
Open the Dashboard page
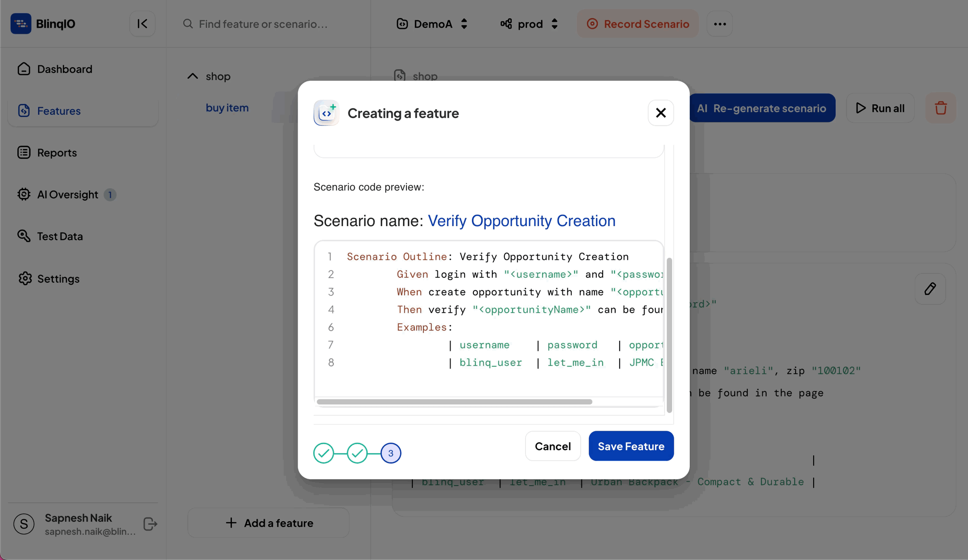(83, 69)
